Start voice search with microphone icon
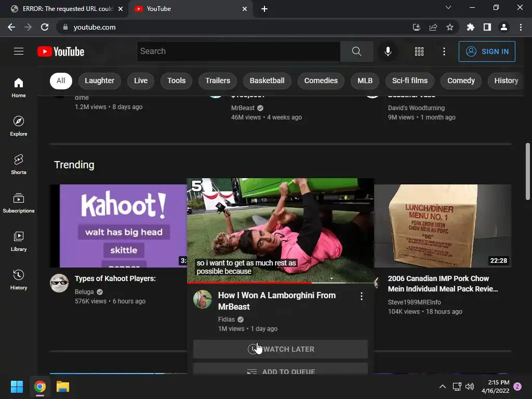Screen dimensions: 532x399 click(388, 51)
